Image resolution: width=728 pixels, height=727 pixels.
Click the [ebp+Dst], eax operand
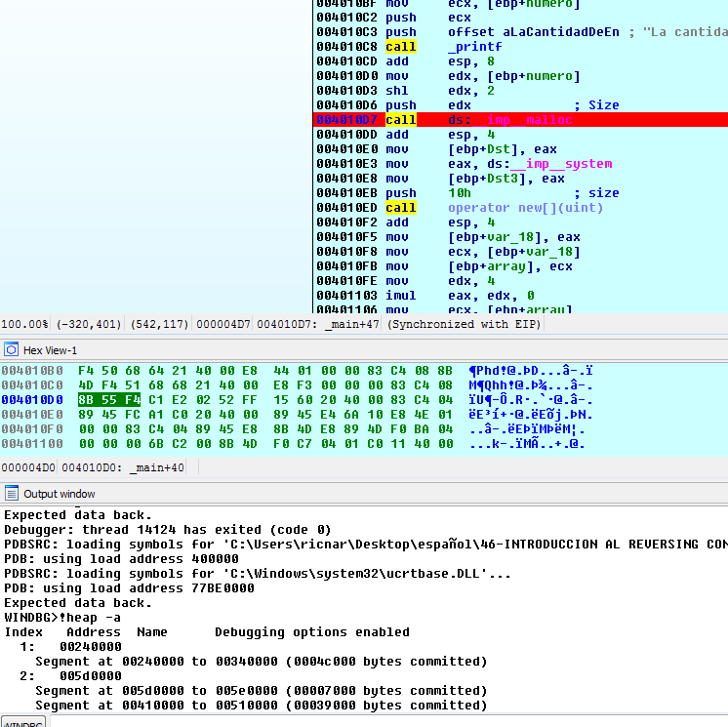click(503, 149)
